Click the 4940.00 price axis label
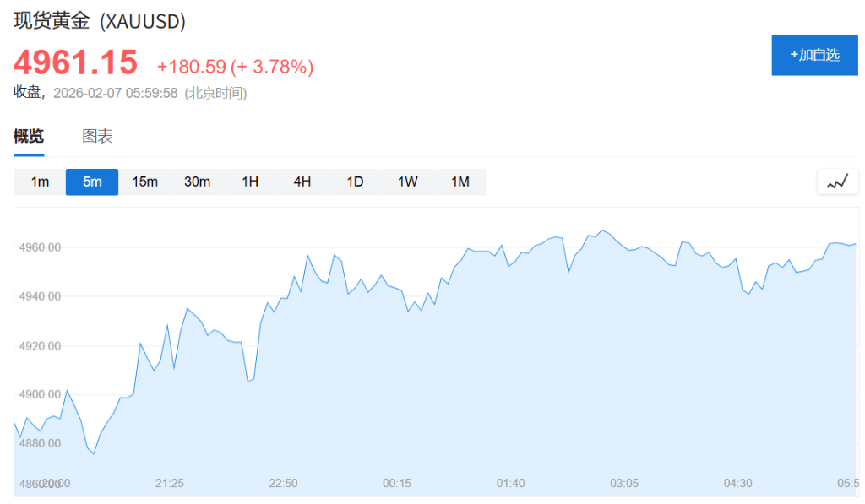The height and width of the screenshot is (504, 865). (39, 296)
